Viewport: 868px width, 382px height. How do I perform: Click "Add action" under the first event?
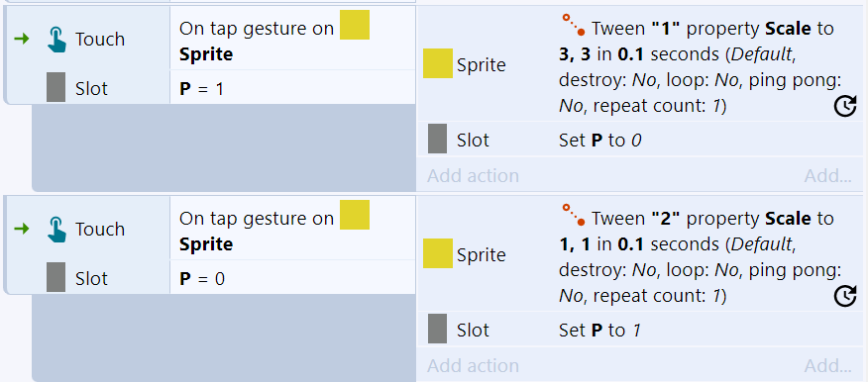(x=473, y=175)
